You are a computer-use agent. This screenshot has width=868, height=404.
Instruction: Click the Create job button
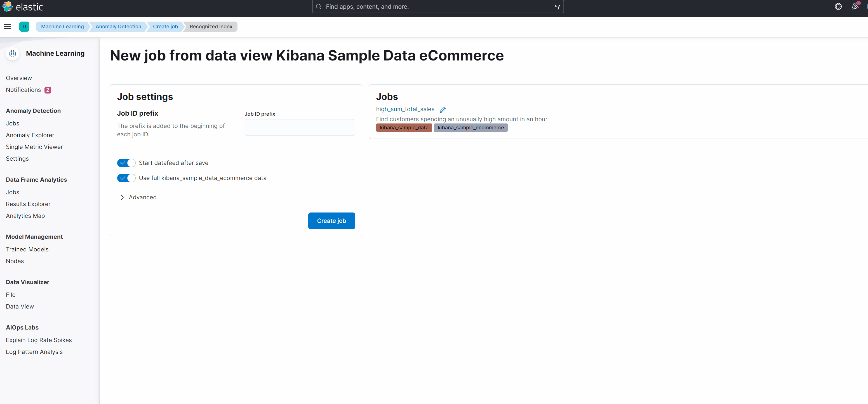[331, 221]
